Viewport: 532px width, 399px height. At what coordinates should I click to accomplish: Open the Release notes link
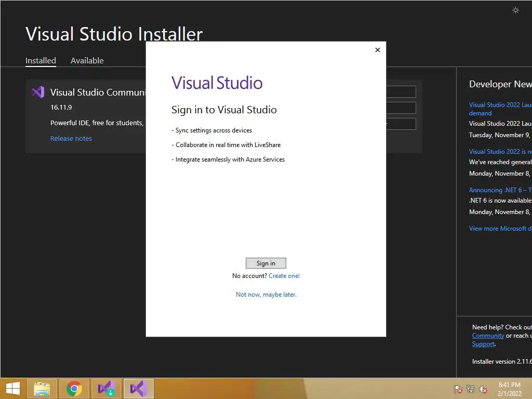pos(71,138)
